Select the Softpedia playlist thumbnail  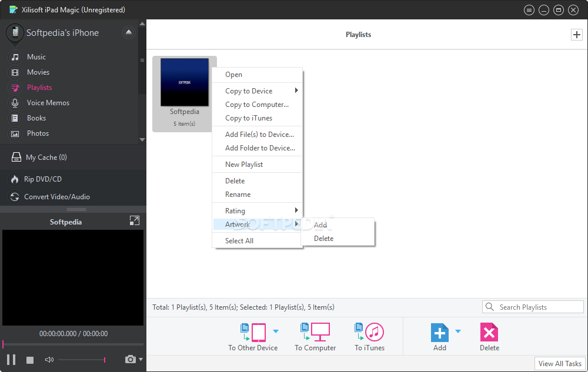185,82
